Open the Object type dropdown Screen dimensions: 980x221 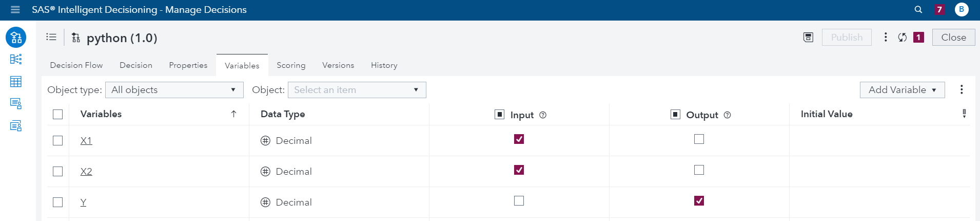click(x=174, y=90)
